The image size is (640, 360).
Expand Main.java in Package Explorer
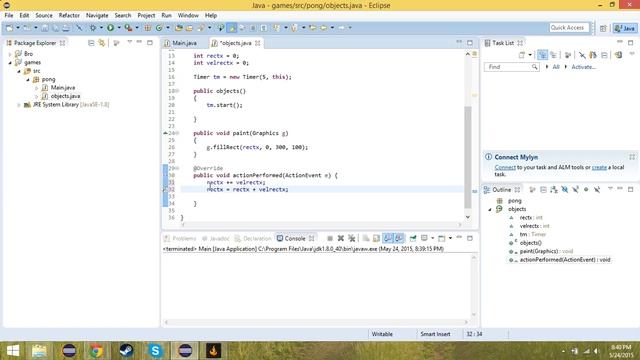point(36,88)
